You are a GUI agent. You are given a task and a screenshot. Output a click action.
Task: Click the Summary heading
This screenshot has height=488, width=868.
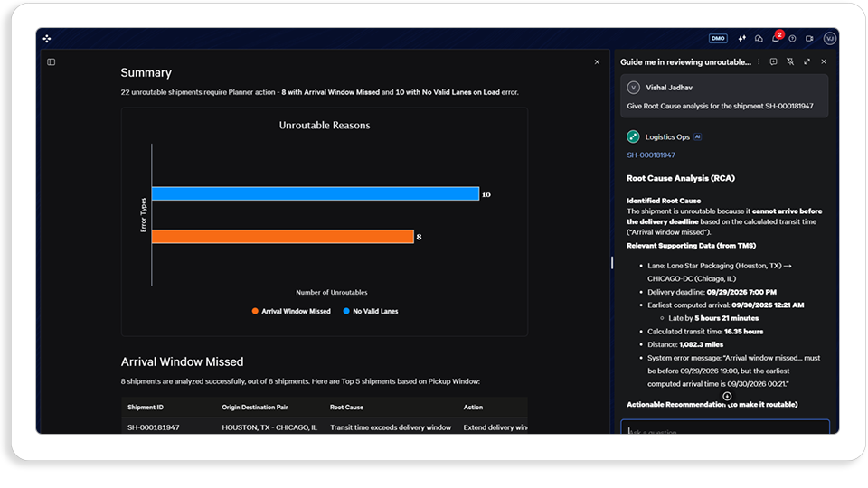point(146,72)
